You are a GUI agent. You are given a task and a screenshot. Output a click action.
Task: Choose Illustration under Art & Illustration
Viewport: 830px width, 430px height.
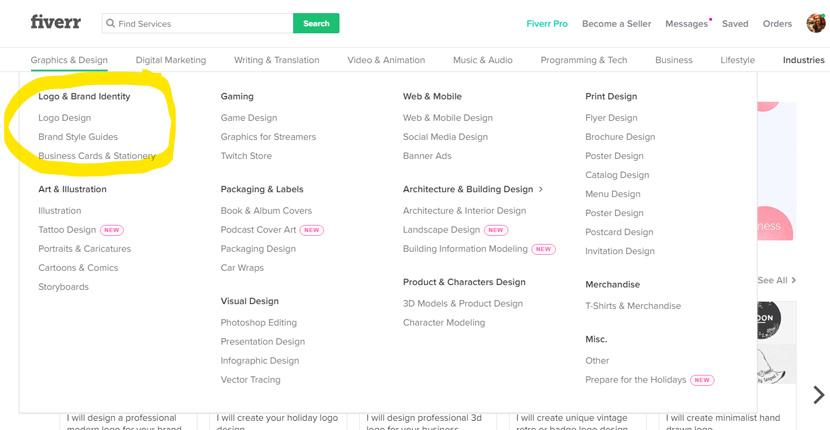coord(60,211)
